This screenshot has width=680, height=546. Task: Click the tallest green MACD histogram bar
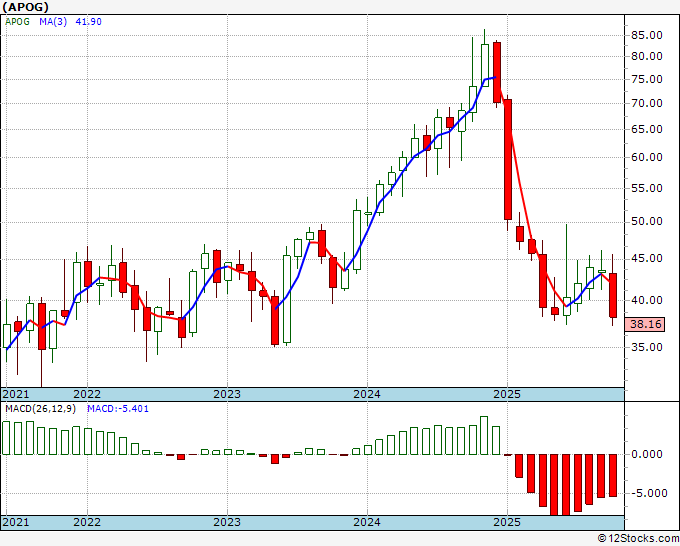click(x=484, y=435)
